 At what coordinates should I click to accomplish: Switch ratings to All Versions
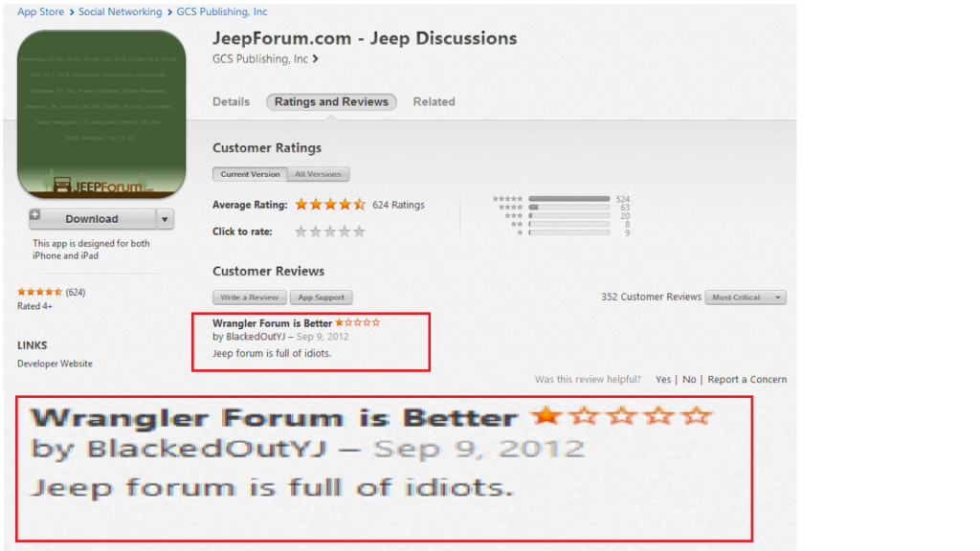pyautogui.click(x=318, y=174)
